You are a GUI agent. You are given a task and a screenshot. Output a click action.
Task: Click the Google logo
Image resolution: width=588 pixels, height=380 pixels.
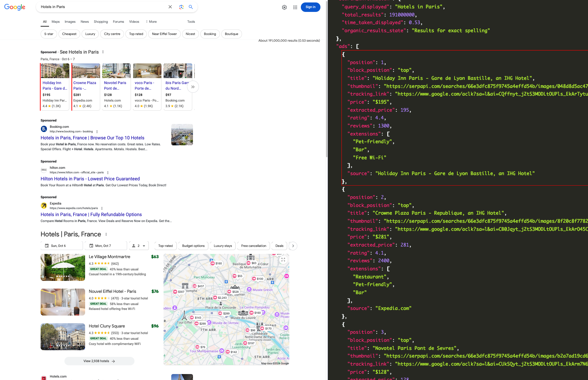15,7
